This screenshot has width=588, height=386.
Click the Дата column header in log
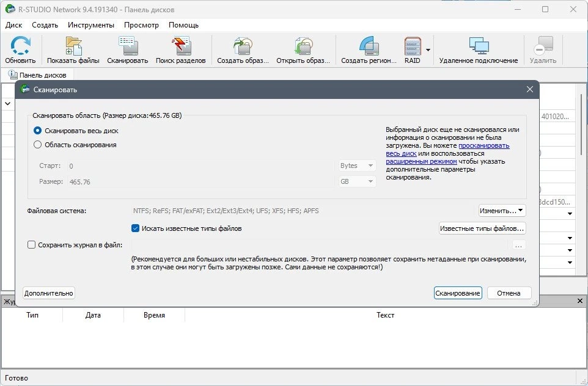coord(93,315)
